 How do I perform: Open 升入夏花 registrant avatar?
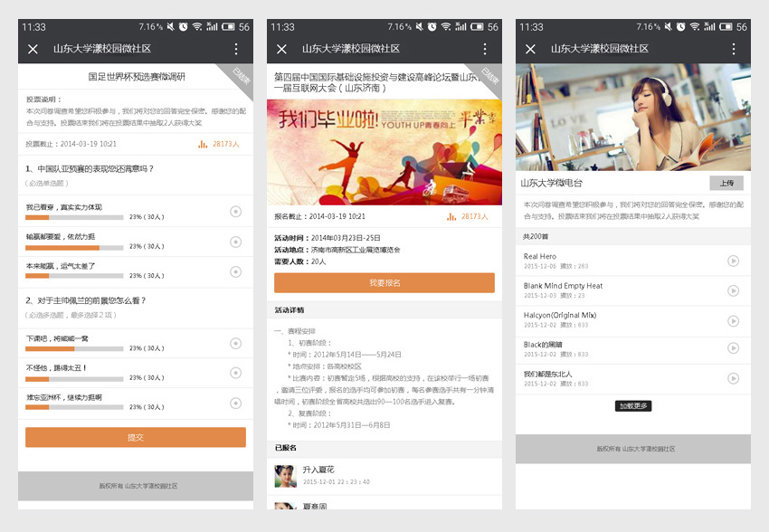tap(285, 475)
